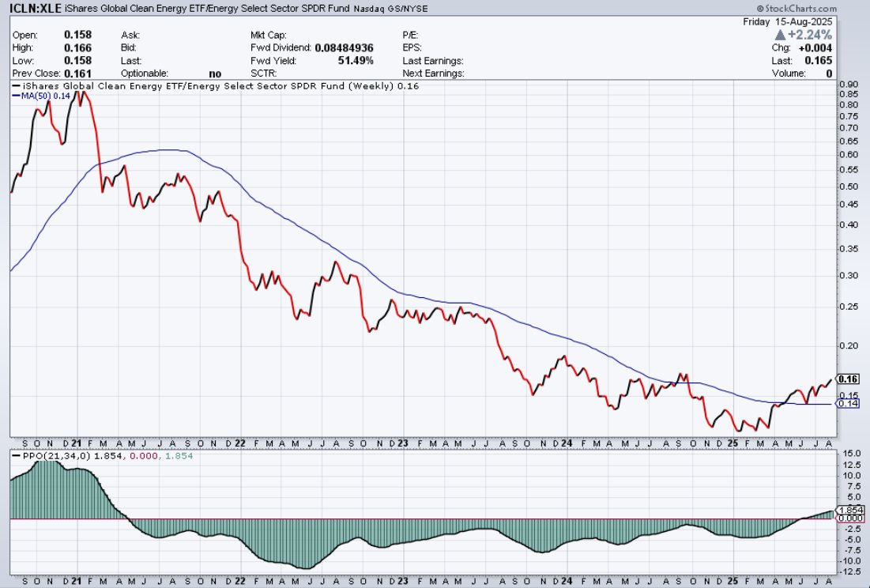Click the blue 0.14 moving-average tag on right axis
Viewport: 870px width, 588px height.
click(x=848, y=403)
